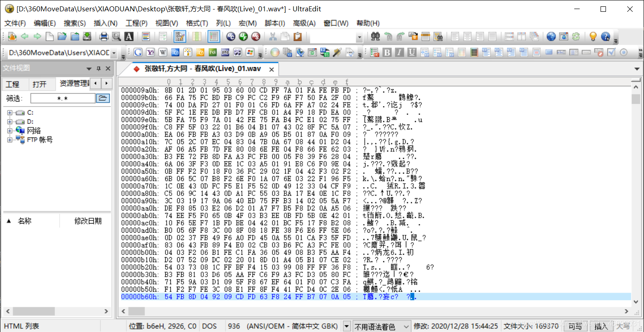Click the blue question mark help icon
Viewport: 644px width, 332px height.
pyautogui.click(x=606, y=37)
